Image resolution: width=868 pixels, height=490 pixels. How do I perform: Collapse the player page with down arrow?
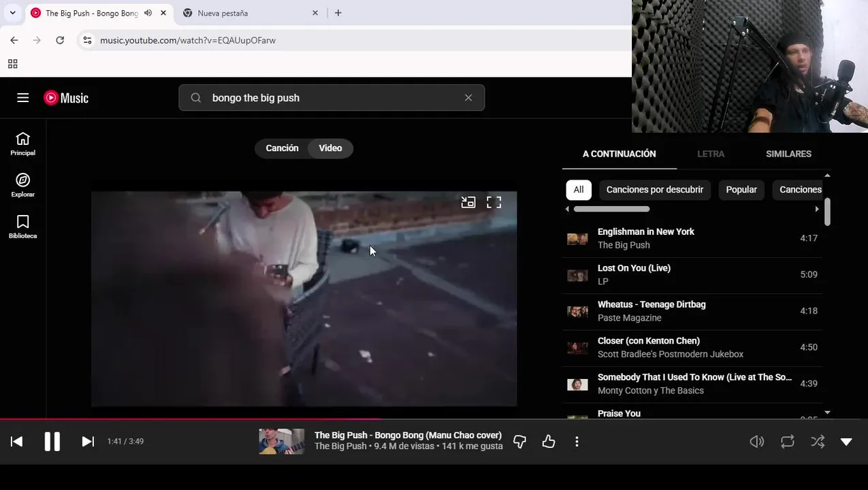click(846, 442)
